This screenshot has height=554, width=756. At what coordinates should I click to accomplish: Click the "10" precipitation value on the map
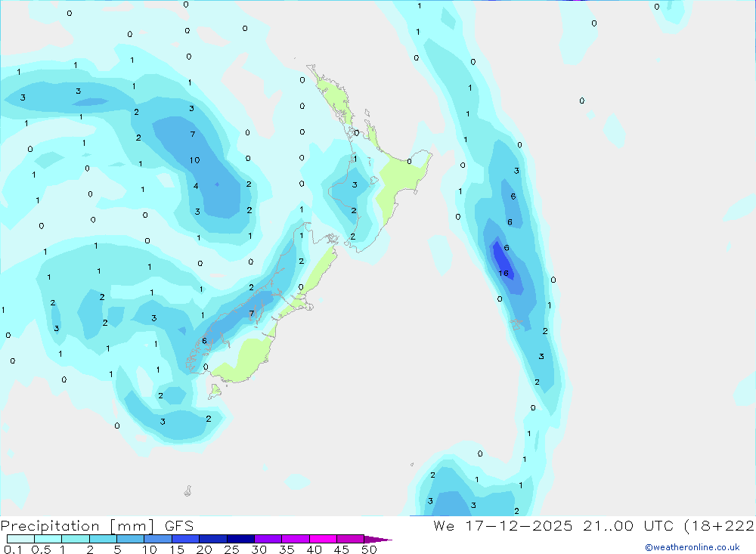click(x=195, y=160)
